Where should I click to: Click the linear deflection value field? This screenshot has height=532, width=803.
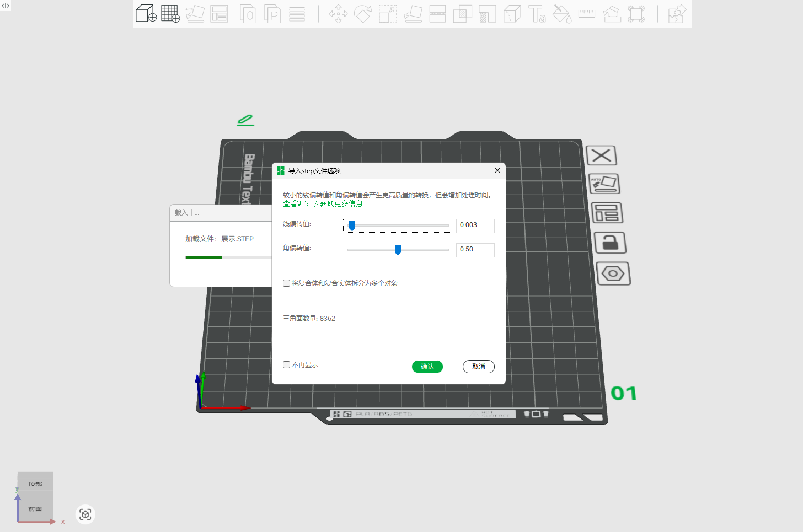pos(475,225)
